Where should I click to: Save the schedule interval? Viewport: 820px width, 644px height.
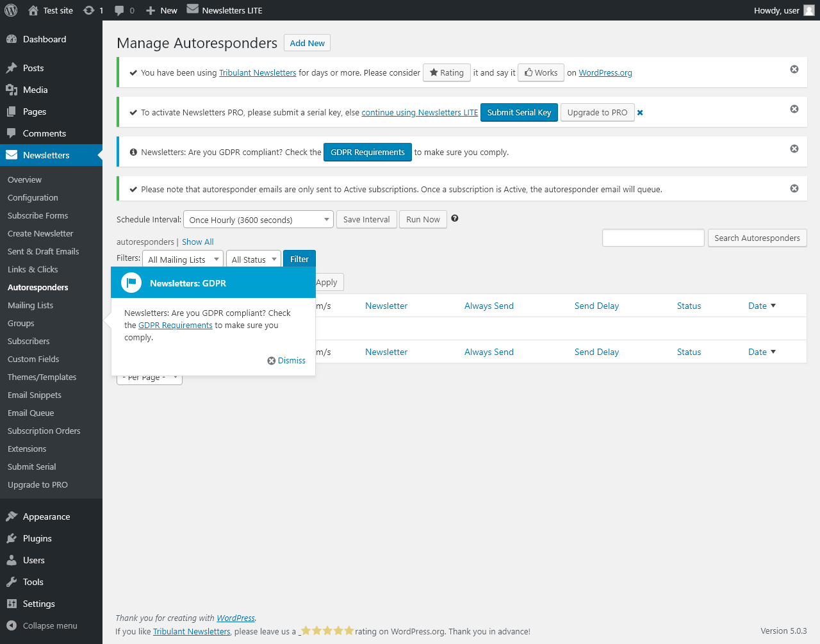(366, 219)
